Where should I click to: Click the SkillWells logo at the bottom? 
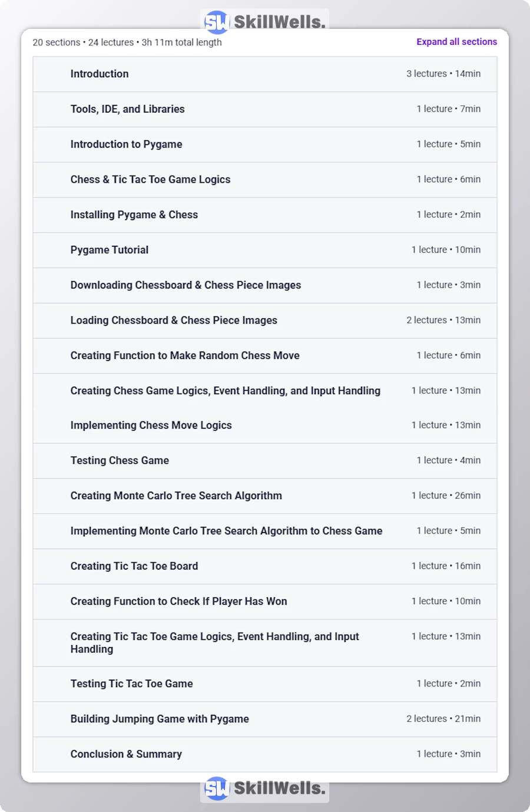pos(264,788)
